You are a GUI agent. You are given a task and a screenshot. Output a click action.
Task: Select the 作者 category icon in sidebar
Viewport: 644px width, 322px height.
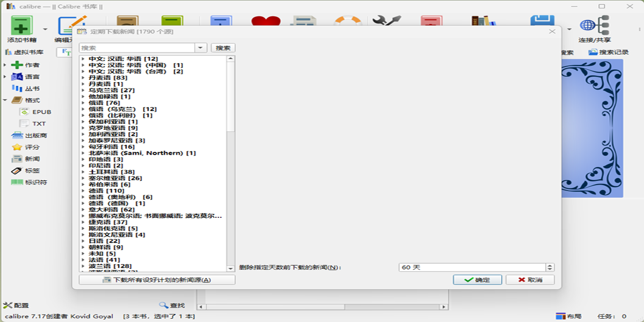(17, 65)
